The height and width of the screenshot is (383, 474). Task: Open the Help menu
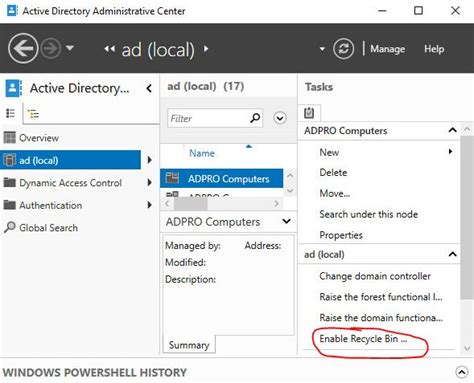click(x=434, y=49)
